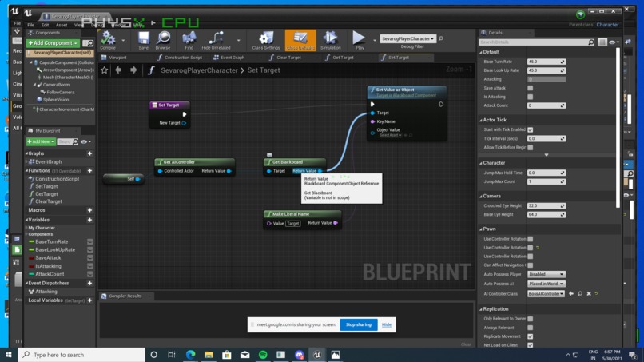Screen dimensions: 644x362
Task: Add a new function with plus icon
Action: click(90, 170)
